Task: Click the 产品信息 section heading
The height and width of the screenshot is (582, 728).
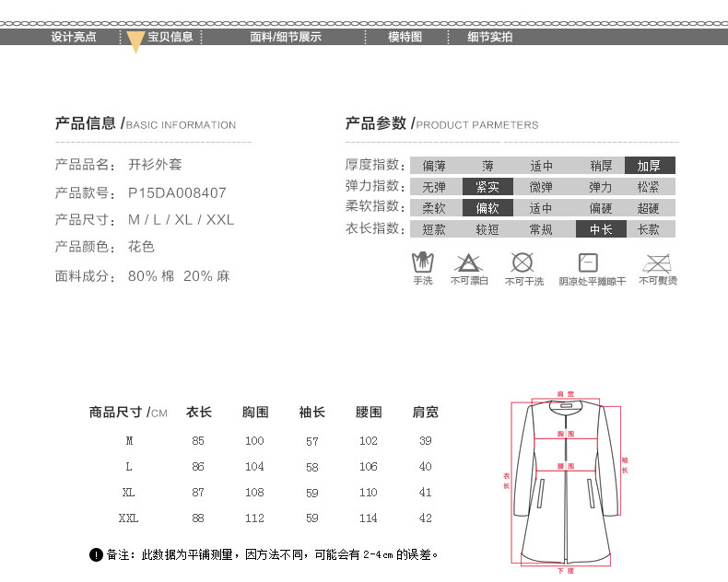Action: 146,123
